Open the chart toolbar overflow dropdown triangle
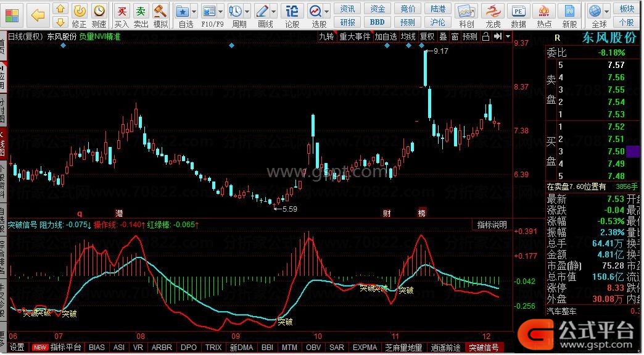644x355 pixels. click(508, 36)
